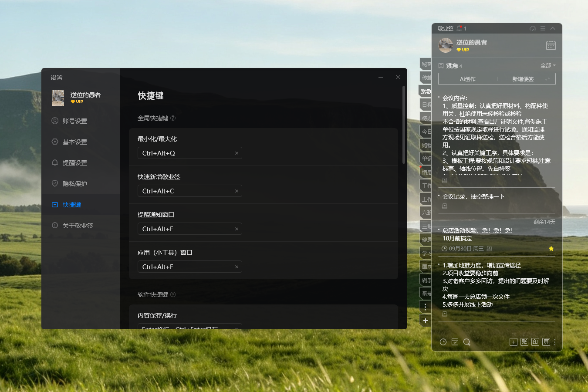Switch to the 今日 category tab

point(426,132)
